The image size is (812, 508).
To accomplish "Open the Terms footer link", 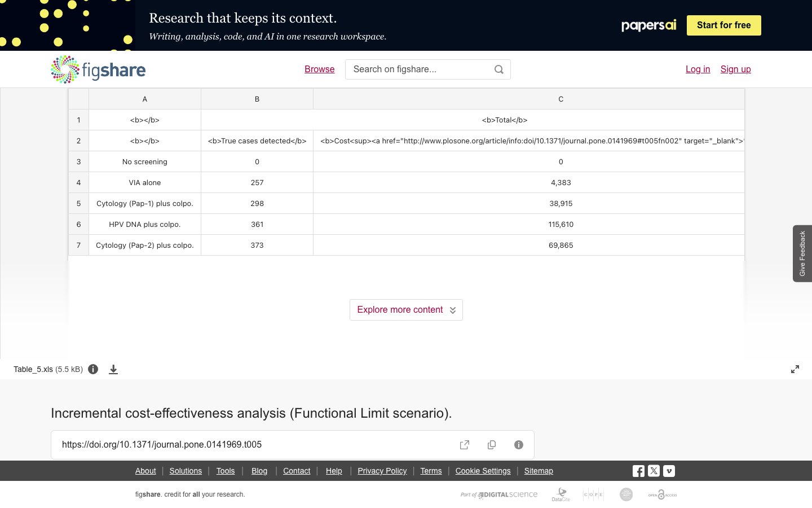I will coord(431,471).
